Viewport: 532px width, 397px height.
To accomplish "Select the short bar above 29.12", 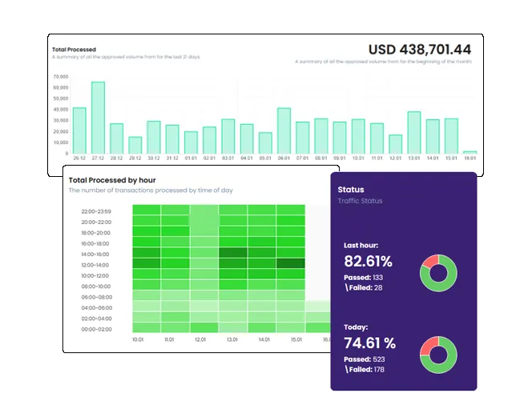I will 135,146.
